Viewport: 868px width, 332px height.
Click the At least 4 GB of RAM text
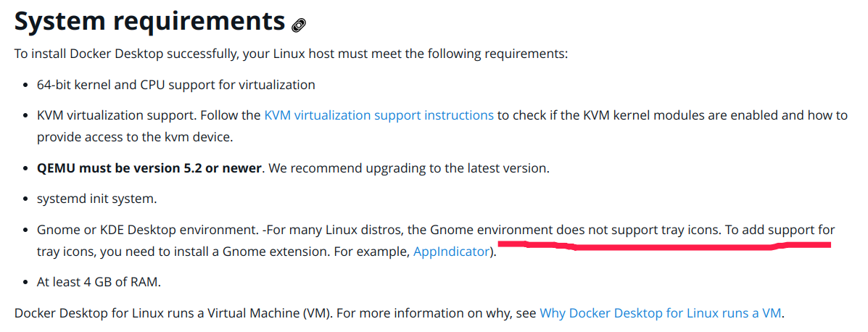99,282
